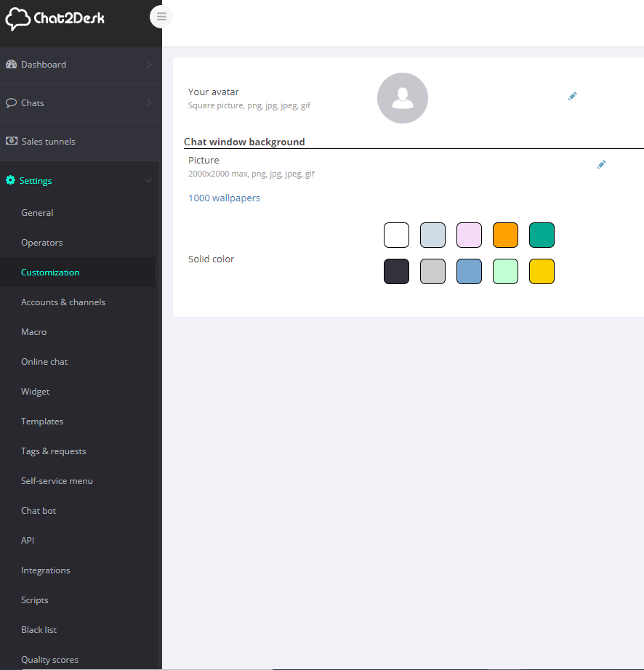
Task: Pick the yellow chat background color
Action: click(x=542, y=271)
